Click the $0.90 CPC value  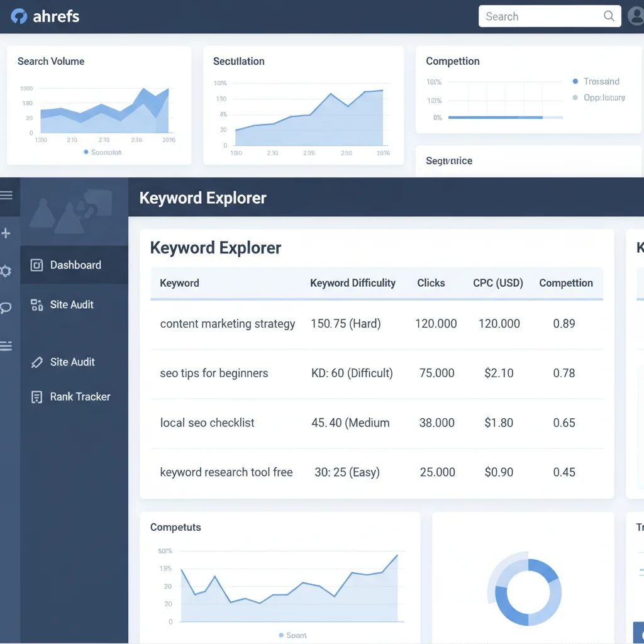click(x=499, y=472)
